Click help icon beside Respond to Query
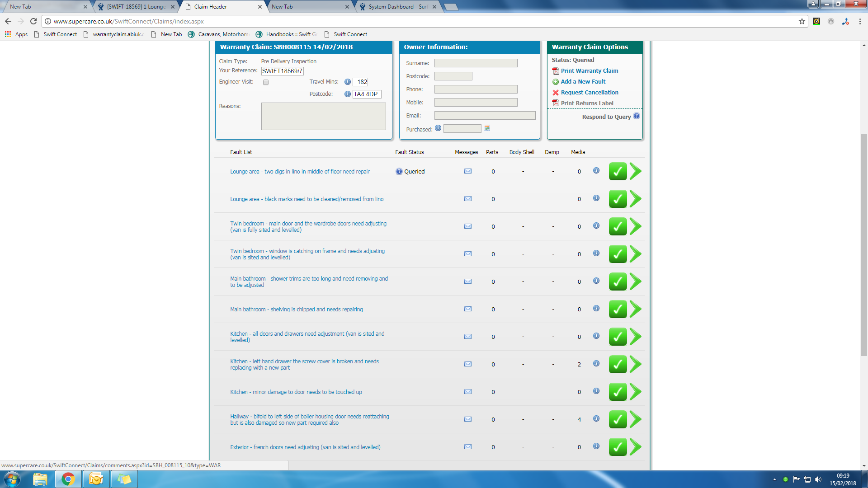Image resolution: width=868 pixels, height=488 pixels. (x=637, y=116)
